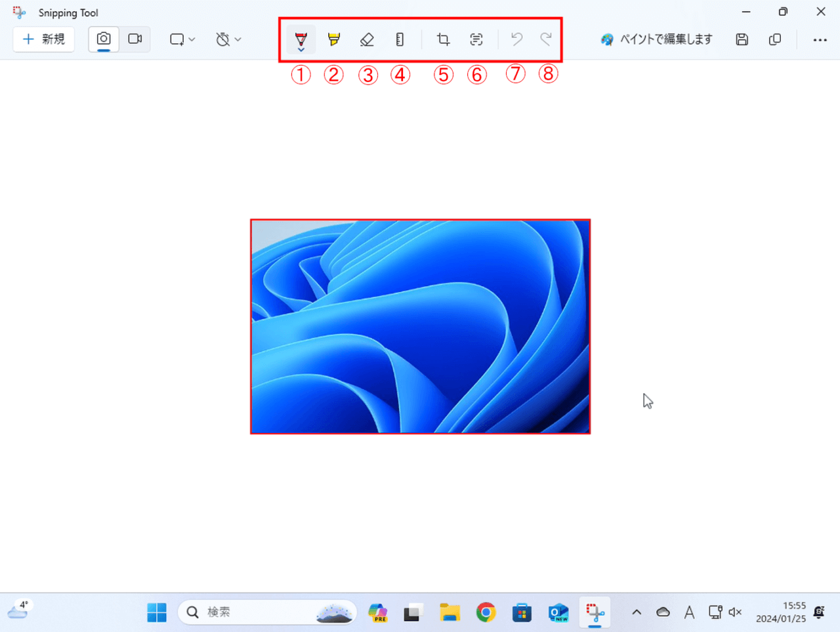Select the eraser tool
This screenshot has width=840, height=632.
tap(367, 39)
